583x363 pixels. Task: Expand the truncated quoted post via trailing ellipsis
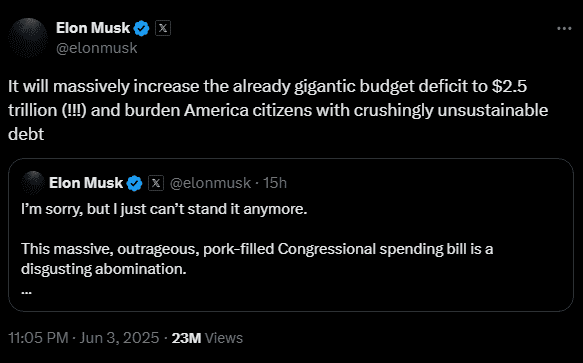point(26,293)
